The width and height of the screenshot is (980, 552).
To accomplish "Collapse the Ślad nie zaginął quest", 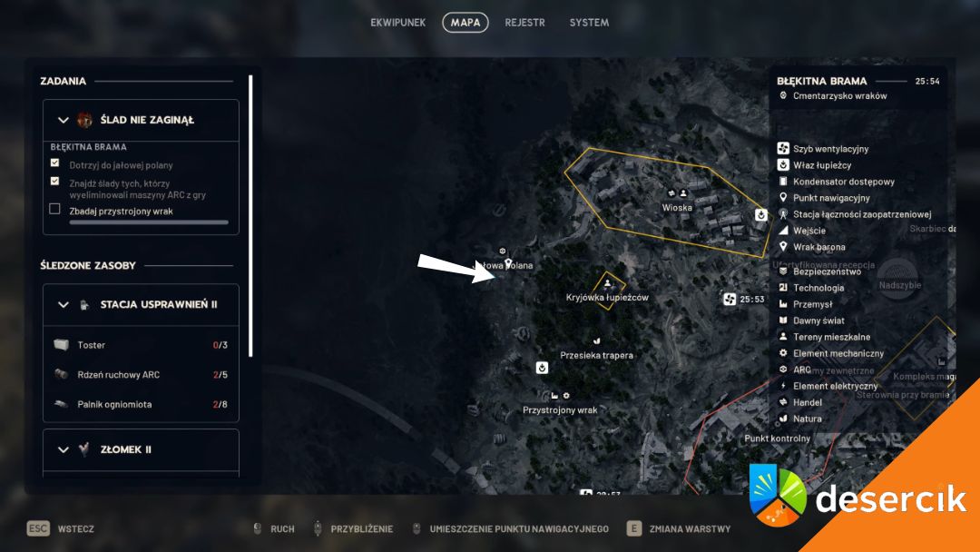I will pos(64,120).
